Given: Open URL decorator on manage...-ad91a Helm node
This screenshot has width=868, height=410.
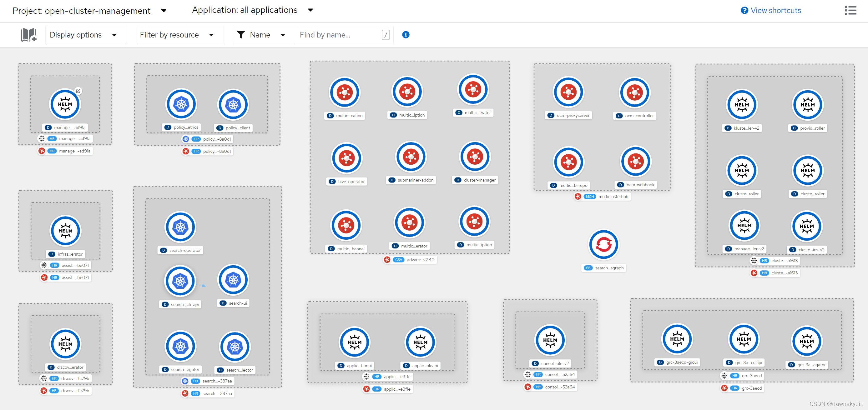Looking at the screenshot, I should 78,91.
